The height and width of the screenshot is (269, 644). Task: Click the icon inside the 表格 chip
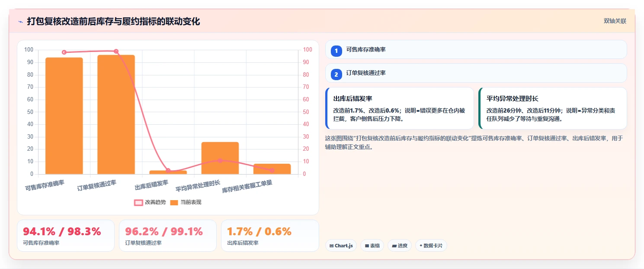367,246
